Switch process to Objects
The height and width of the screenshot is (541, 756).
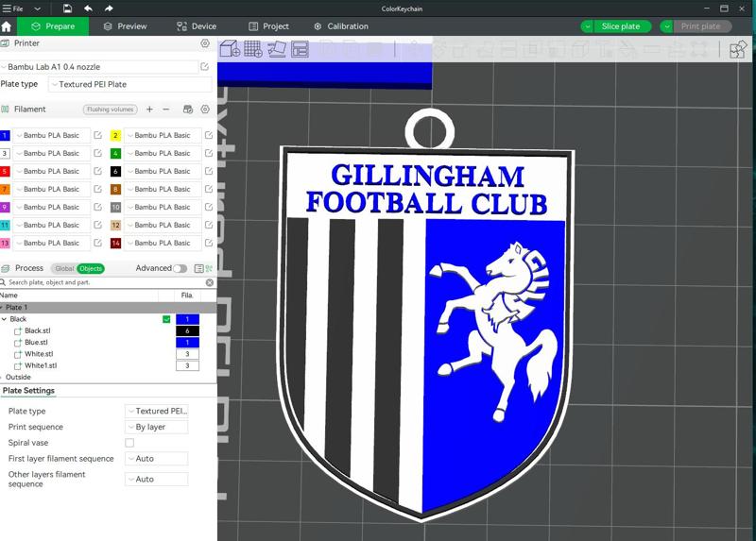point(91,268)
